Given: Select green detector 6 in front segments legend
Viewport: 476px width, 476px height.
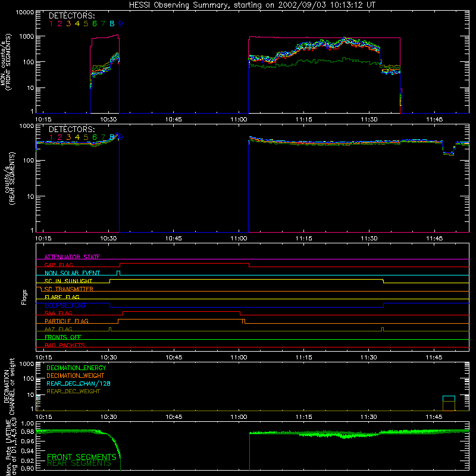Looking at the screenshot, I should pos(95,24).
